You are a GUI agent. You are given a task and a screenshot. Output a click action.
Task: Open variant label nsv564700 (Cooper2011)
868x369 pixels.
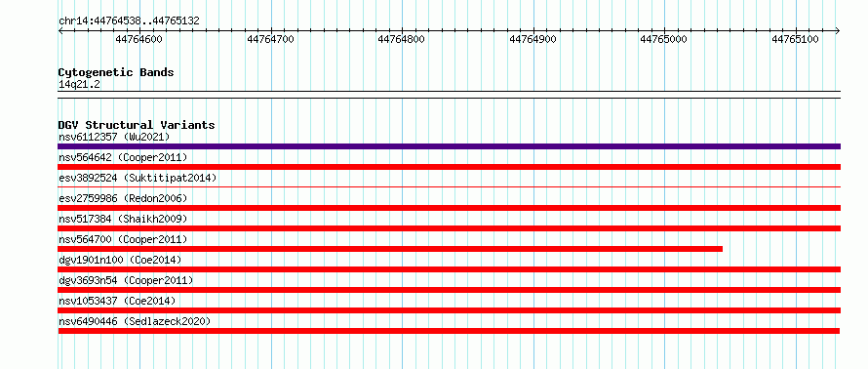[x=123, y=239]
